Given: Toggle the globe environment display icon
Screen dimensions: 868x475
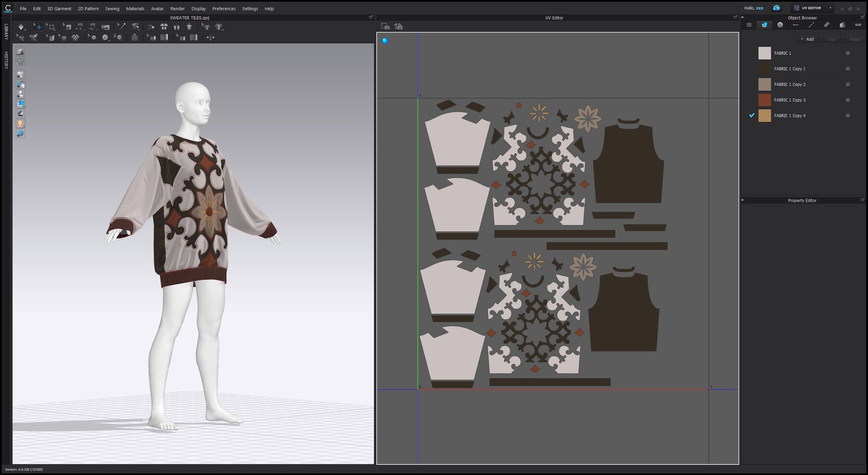Looking at the screenshot, I should click(20, 133).
